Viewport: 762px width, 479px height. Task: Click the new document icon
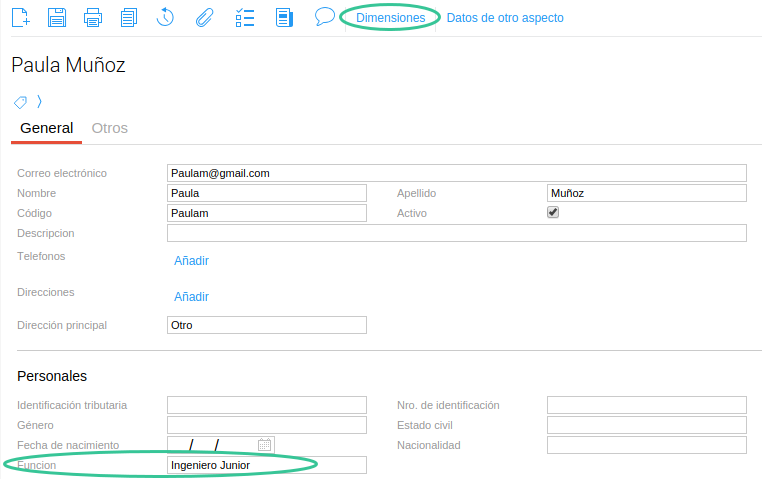[20, 17]
